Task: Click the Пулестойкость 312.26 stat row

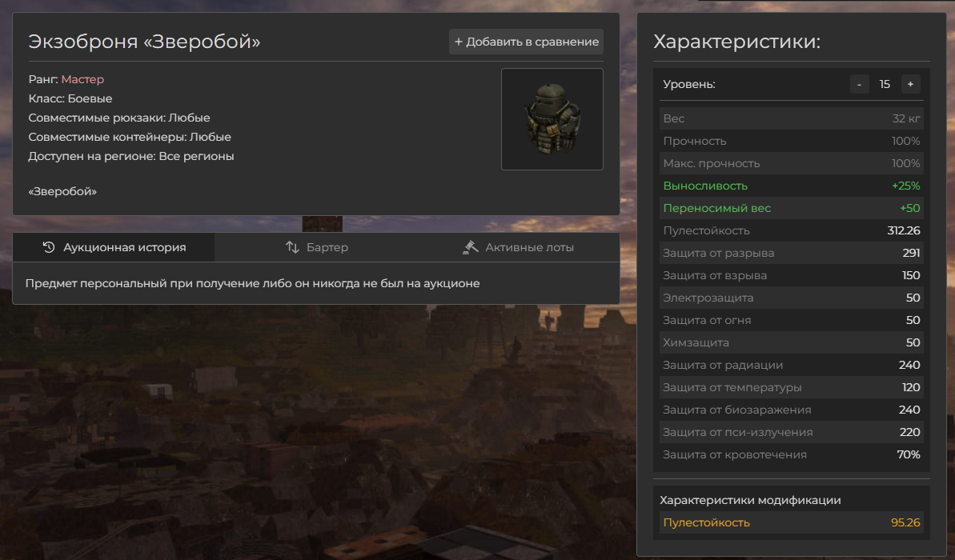Action: point(791,230)
